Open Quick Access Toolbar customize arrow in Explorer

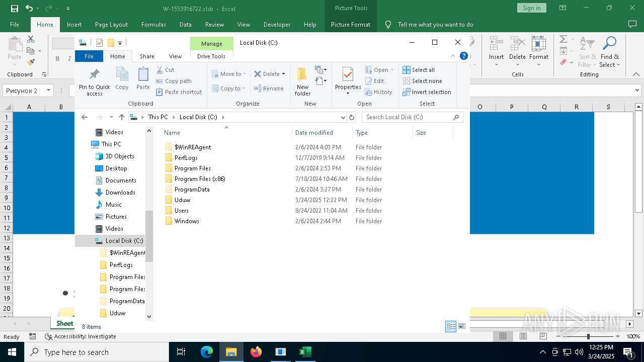point(120,43)
